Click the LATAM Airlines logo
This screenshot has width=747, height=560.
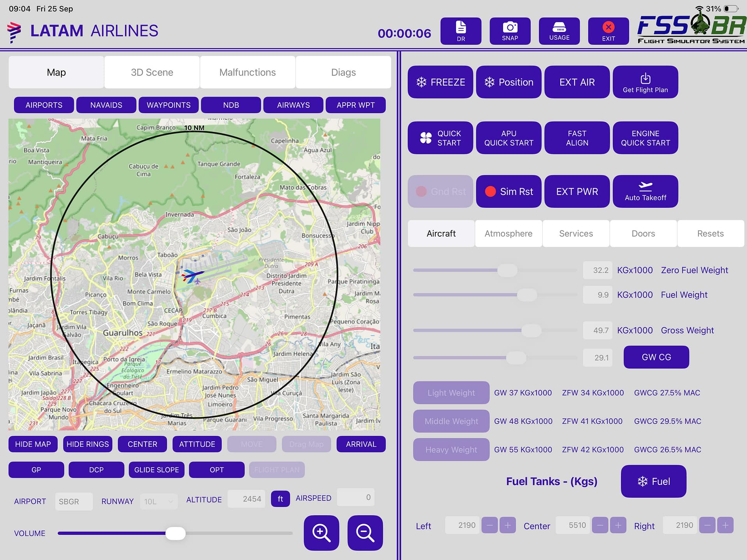(82, 31)
